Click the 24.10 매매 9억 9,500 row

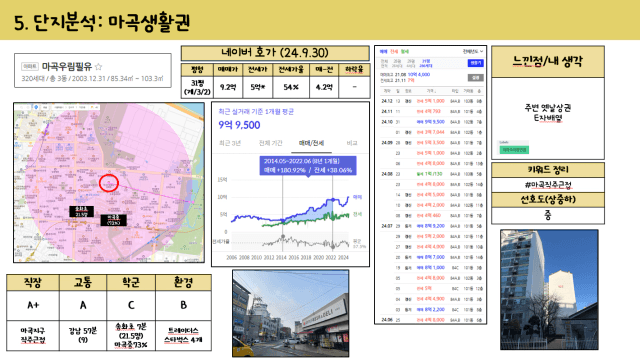(431, 122)
